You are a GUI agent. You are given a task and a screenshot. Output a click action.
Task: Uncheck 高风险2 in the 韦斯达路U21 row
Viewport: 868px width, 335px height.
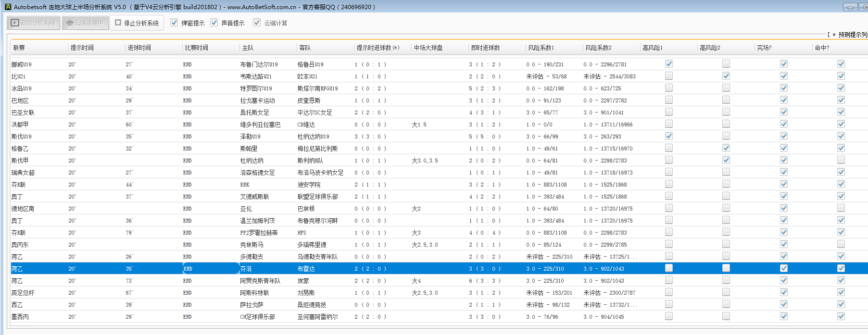(x=726, y=76)
